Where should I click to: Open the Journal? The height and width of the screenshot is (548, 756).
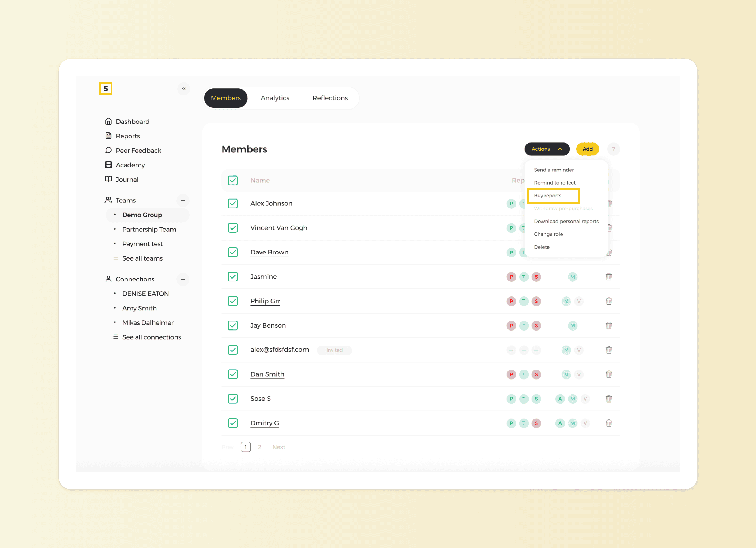click(127, 179)
